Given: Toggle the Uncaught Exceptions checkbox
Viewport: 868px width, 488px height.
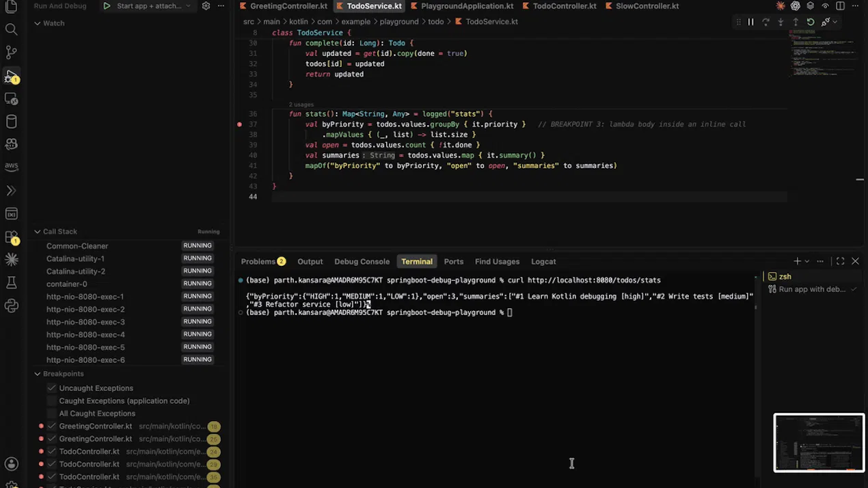Looking at the screenshot, I should pos(52,388).
